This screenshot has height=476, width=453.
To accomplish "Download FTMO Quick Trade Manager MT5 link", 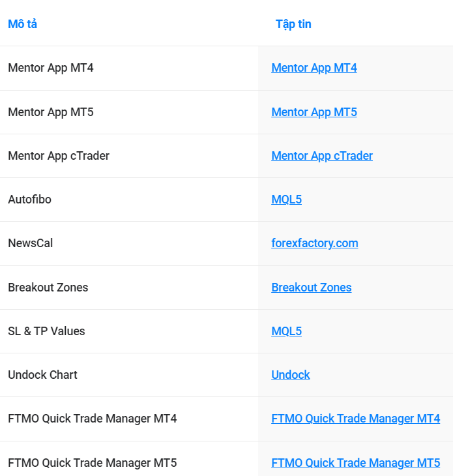I will 356,463.
